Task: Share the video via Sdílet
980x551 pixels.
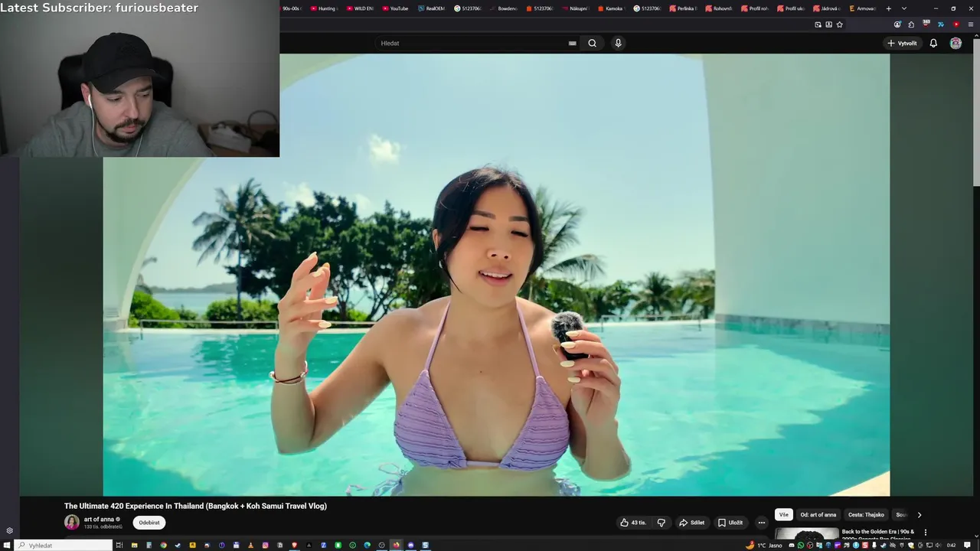Action: tap(692, 523)
